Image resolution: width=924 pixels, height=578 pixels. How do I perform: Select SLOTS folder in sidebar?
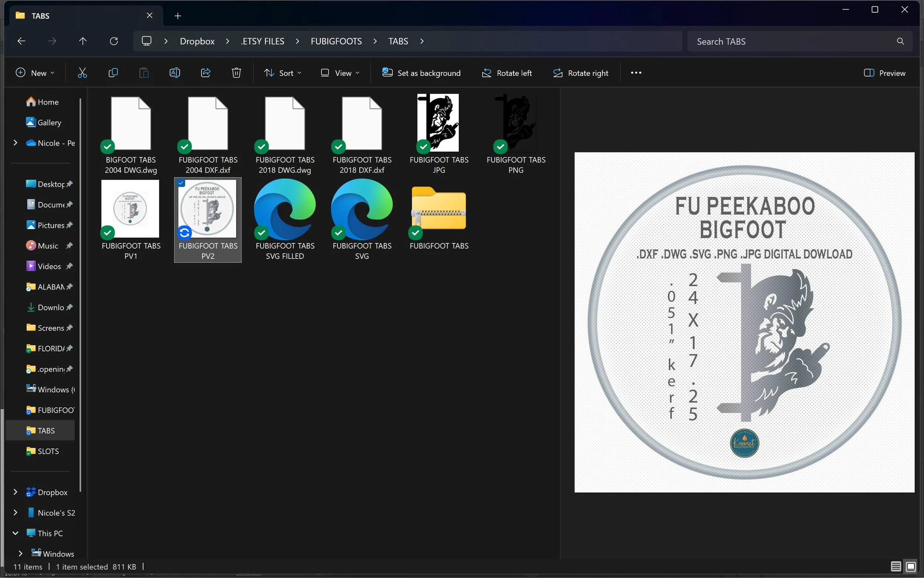[x=48, y=451]
